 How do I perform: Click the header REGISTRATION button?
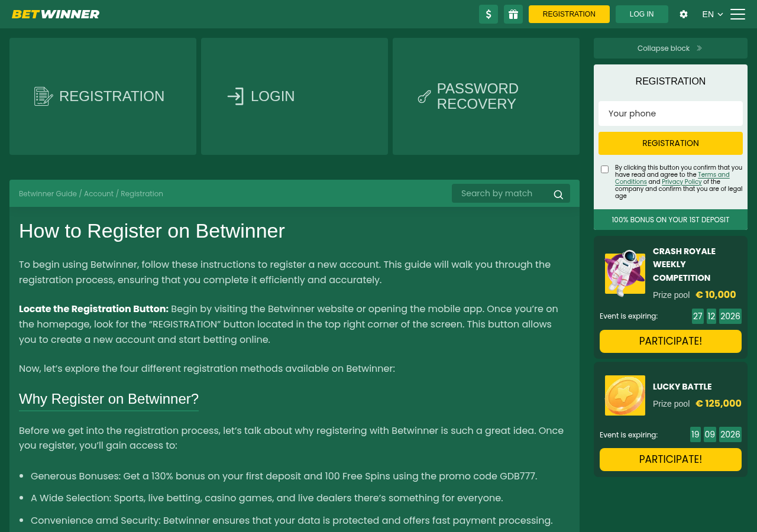(x=569, y=14)
